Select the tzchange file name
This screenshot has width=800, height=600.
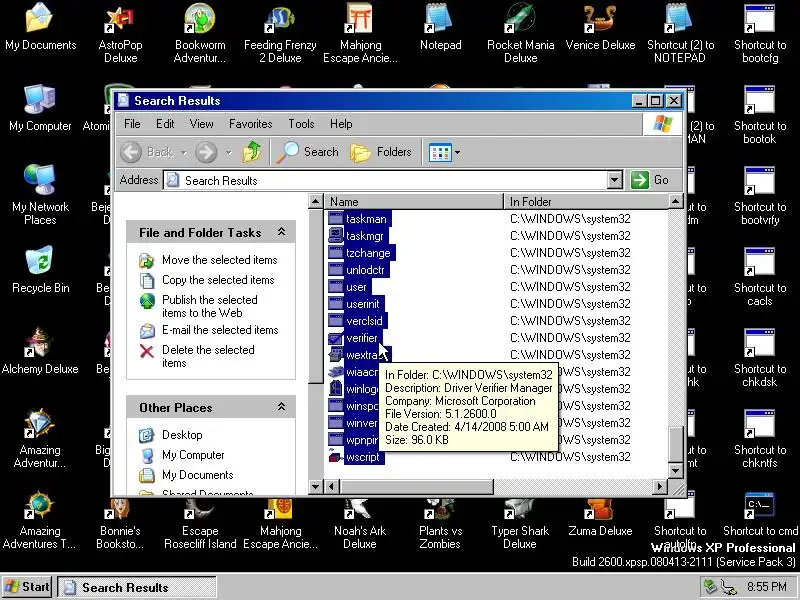[368, 253]
